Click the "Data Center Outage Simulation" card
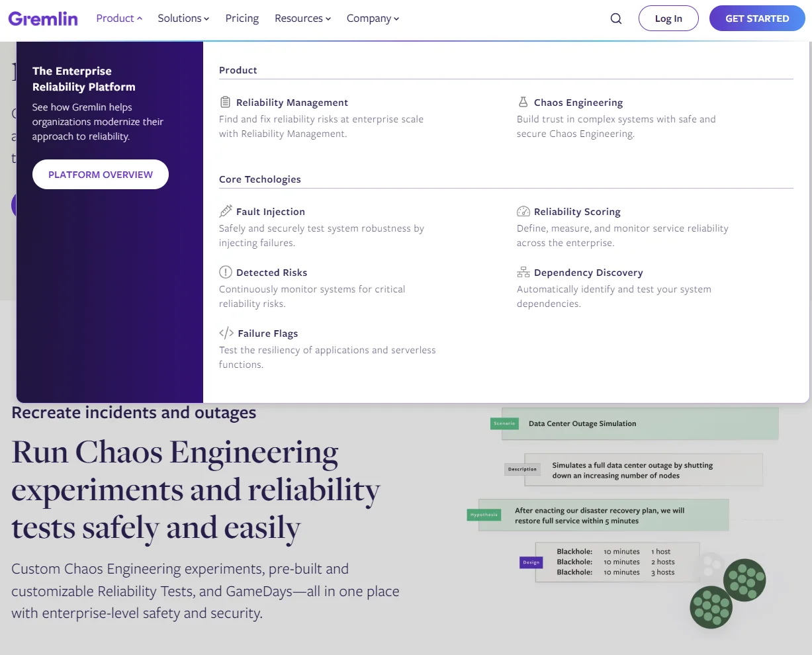The image size is (812, 655). pos(641,423)
